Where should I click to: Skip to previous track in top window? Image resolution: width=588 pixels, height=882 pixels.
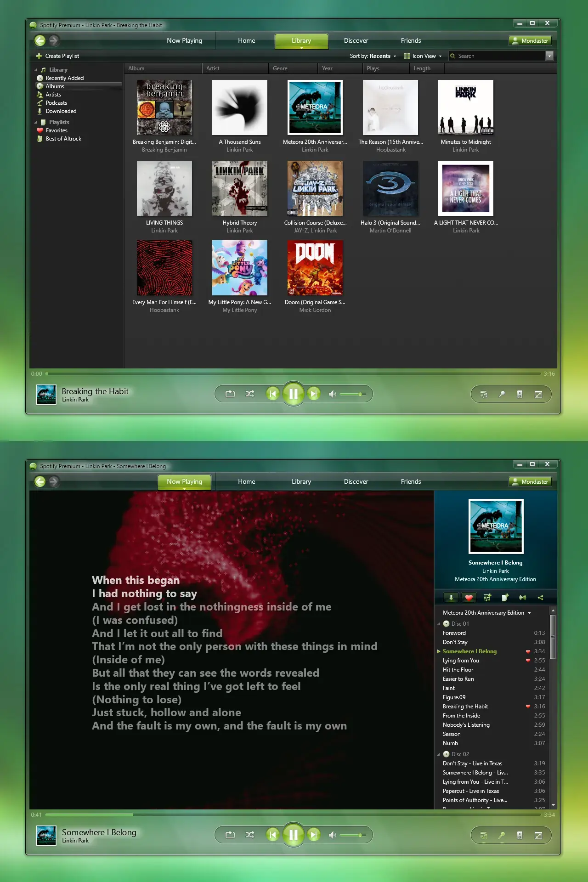coord(273,394)
